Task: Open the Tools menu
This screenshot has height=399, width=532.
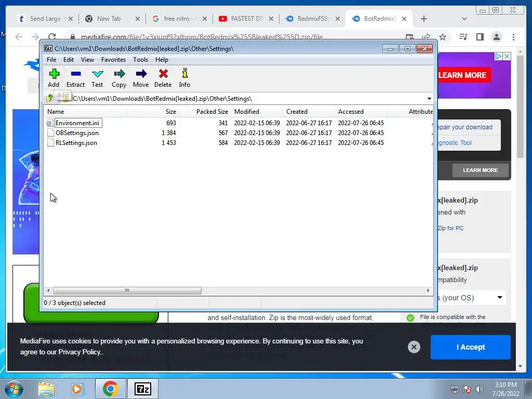Action: tap(140, 60)
